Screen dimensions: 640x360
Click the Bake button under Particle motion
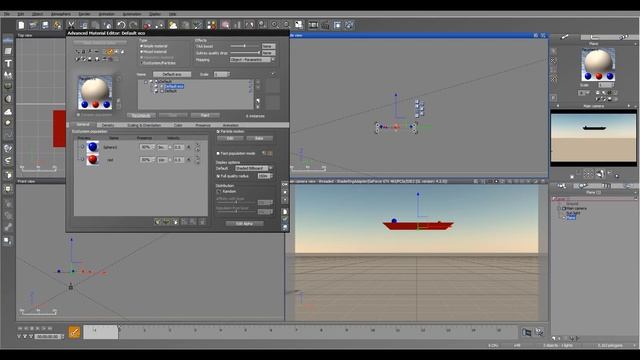pyautogui.click(x=259, y=138)
